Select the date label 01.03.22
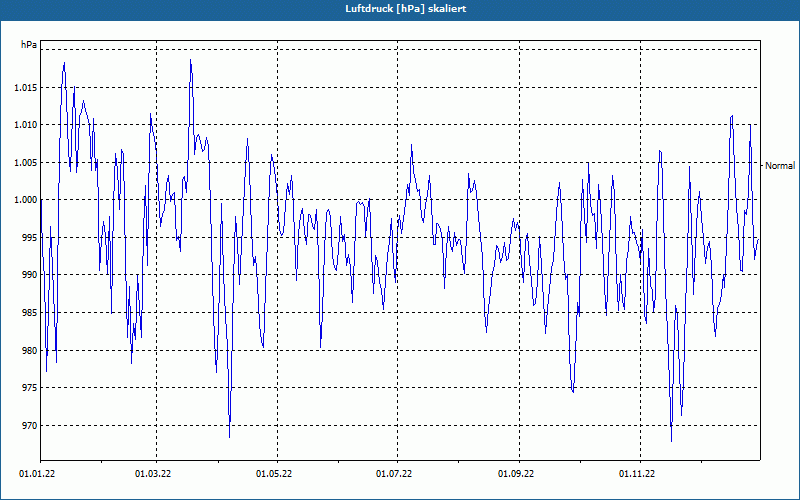This screenshot has width=800, height=500. pyautogui.click(x=153, y=474)
